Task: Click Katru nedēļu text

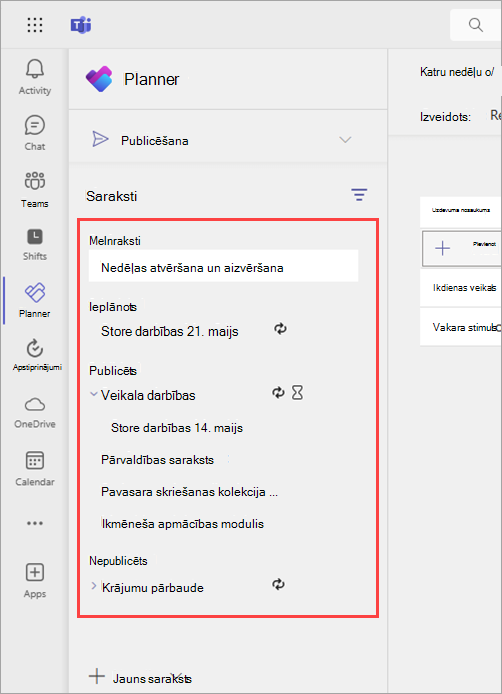Action: click(x=456, y=72)
